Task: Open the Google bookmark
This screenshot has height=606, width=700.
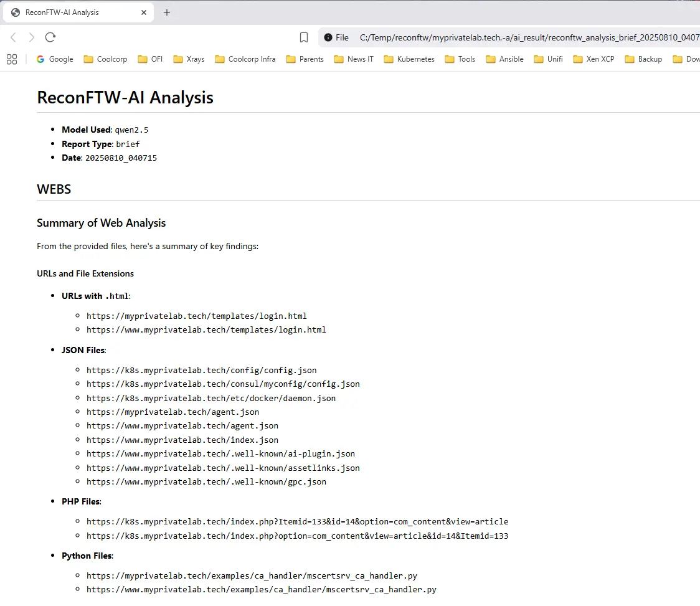Action: click(x=55, y=59)
